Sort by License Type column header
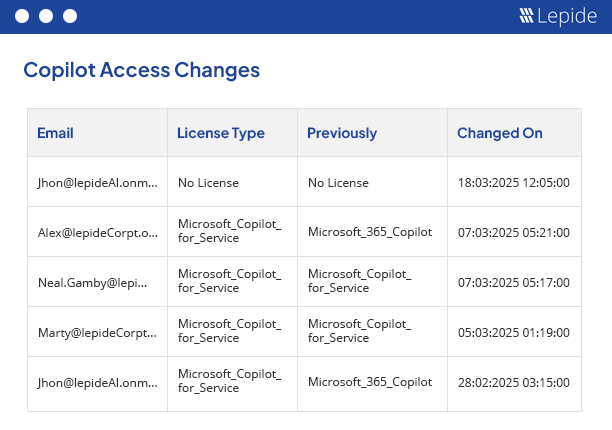 [221, 133]
